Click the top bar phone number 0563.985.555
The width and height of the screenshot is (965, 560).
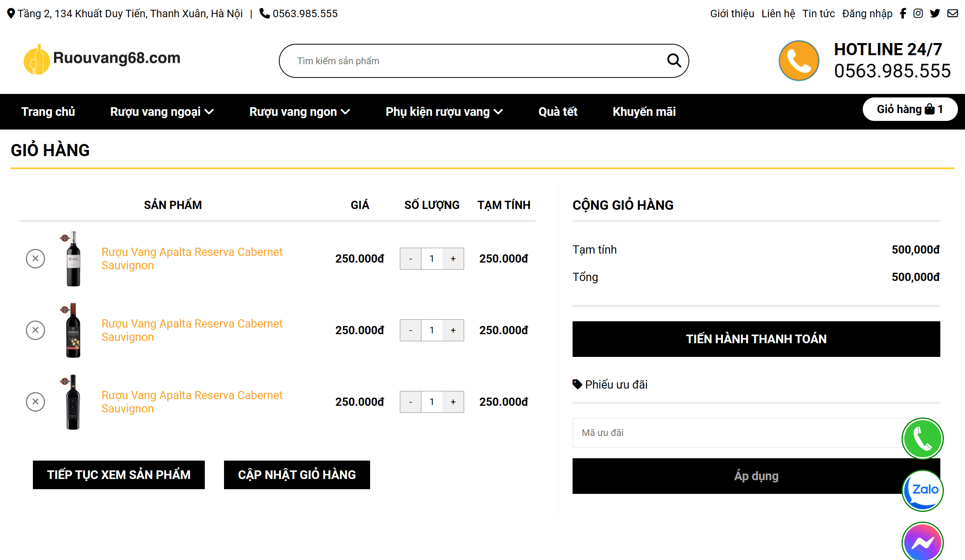(305, 14)
